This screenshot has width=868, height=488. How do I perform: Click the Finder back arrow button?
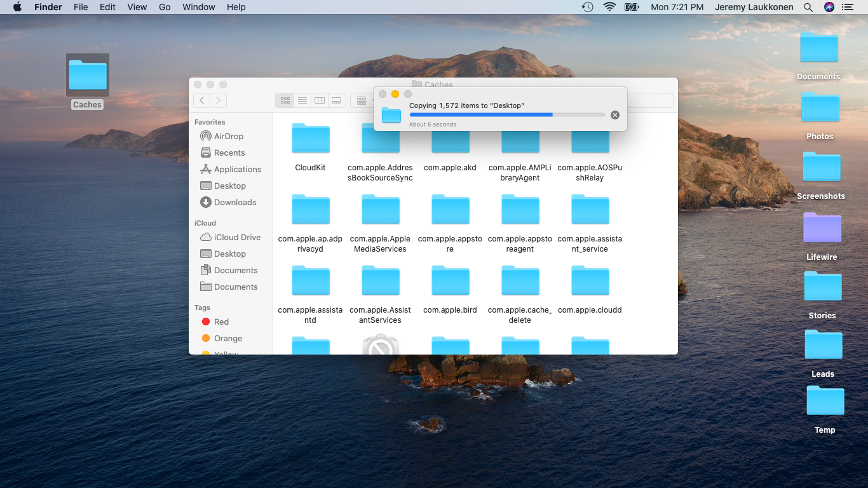tap(201, 100)
